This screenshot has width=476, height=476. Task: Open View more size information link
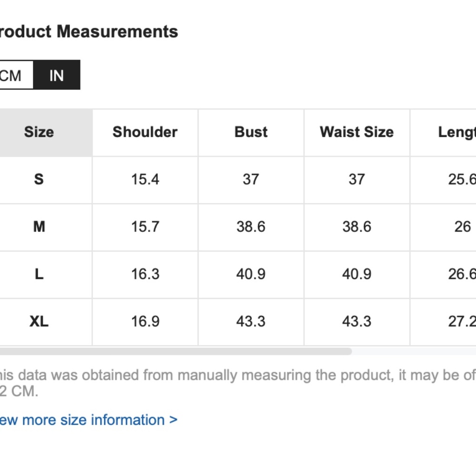[x=89, y=420]
